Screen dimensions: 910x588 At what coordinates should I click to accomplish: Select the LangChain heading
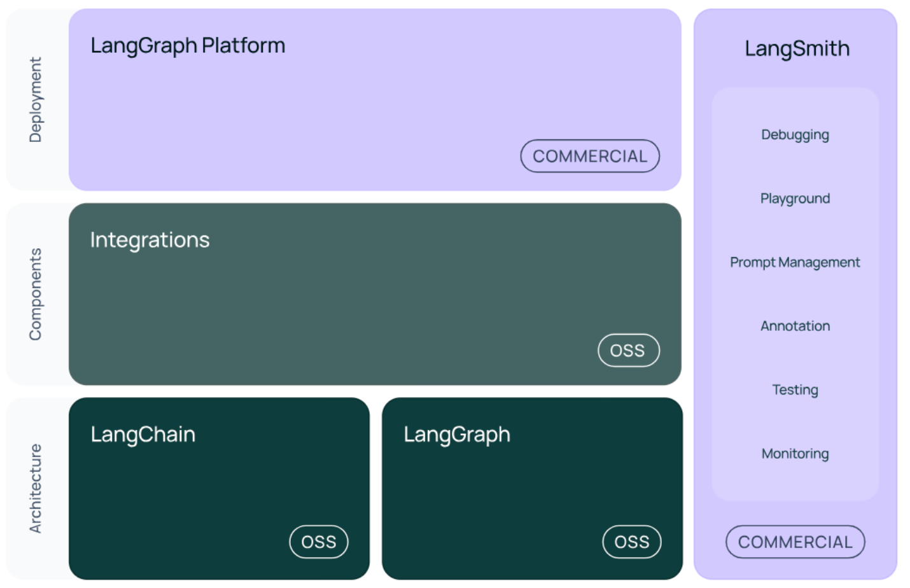point(143,435)
